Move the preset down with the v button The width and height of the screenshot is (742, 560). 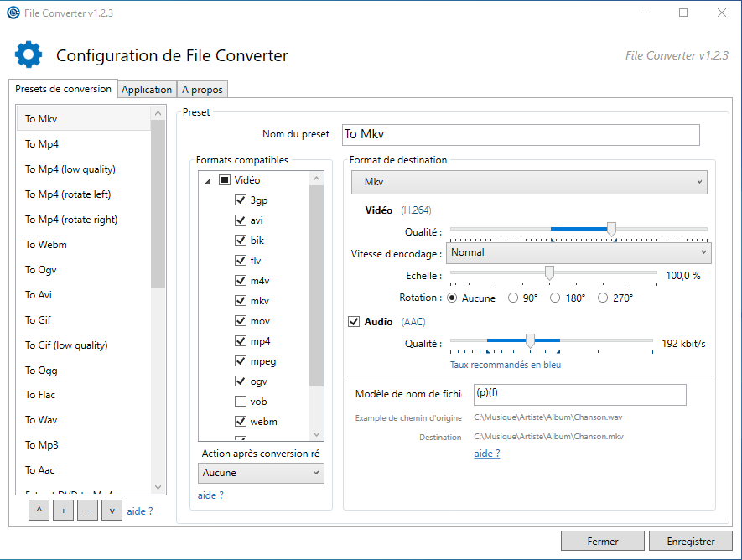click(x=112, y=511)
